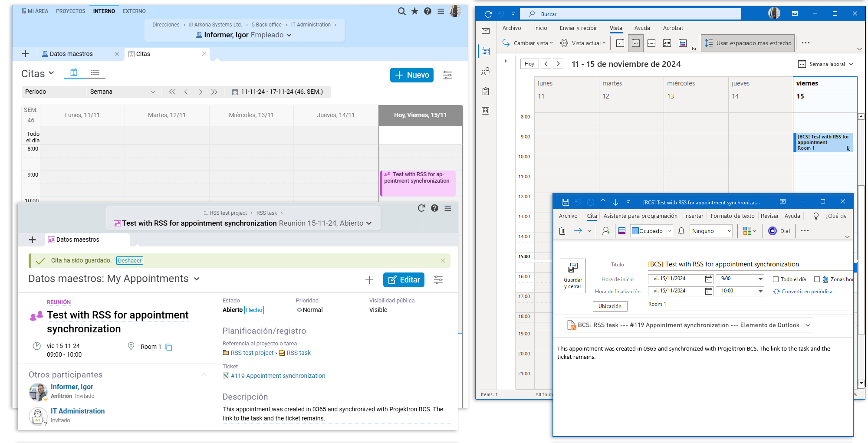Image resolution: width=868 pixels, height=443 pixels.
Task: Jump back fast with double left arrows
Action: tap(172, 92)
